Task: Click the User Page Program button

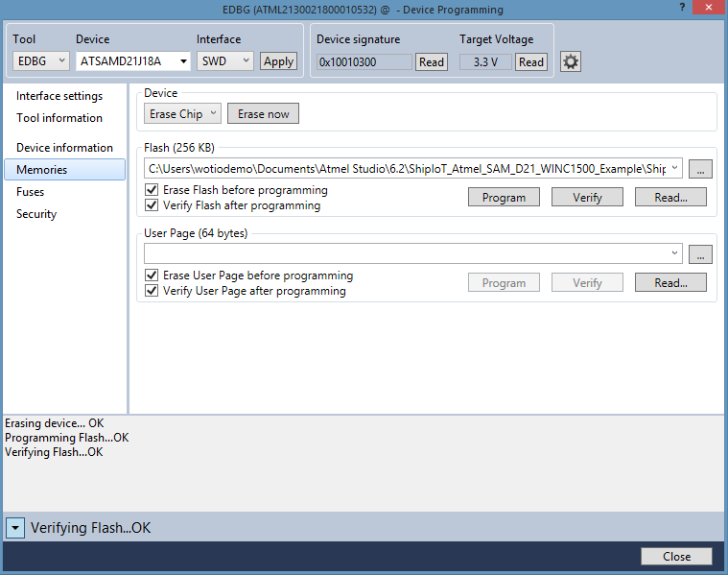Action: [504, 282]
